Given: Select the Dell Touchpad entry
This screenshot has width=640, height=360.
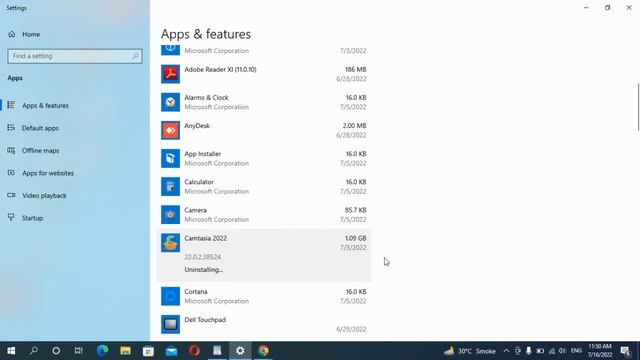Looking at the screenshot, I should pyautogui.click(x=264, y=324).
